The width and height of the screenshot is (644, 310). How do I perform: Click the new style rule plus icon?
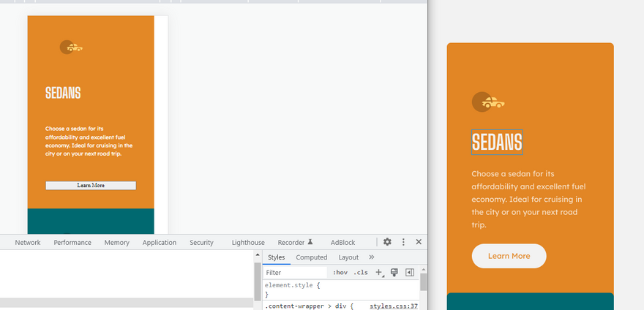pos(379,273)
